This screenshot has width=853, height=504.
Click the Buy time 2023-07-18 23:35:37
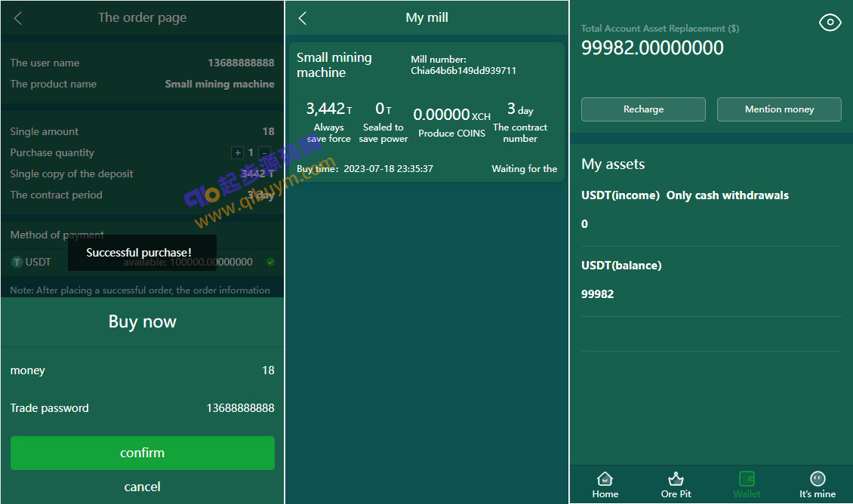pos(365,168)
